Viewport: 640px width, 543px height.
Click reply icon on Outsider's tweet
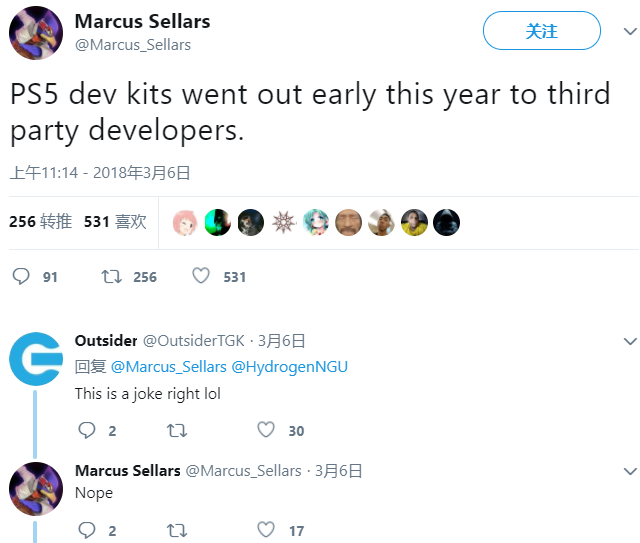click(x=87, y=430)
